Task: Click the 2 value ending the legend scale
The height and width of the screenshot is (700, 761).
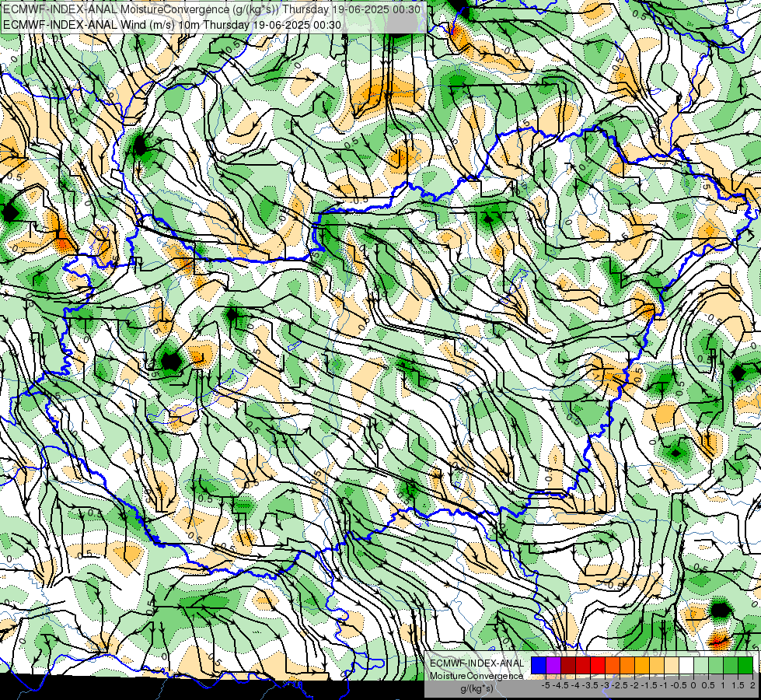Action: 752,685
